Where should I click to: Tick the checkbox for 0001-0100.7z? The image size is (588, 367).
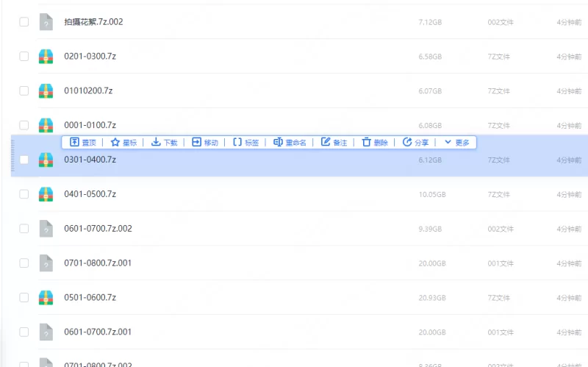click(x=24, y=125)
